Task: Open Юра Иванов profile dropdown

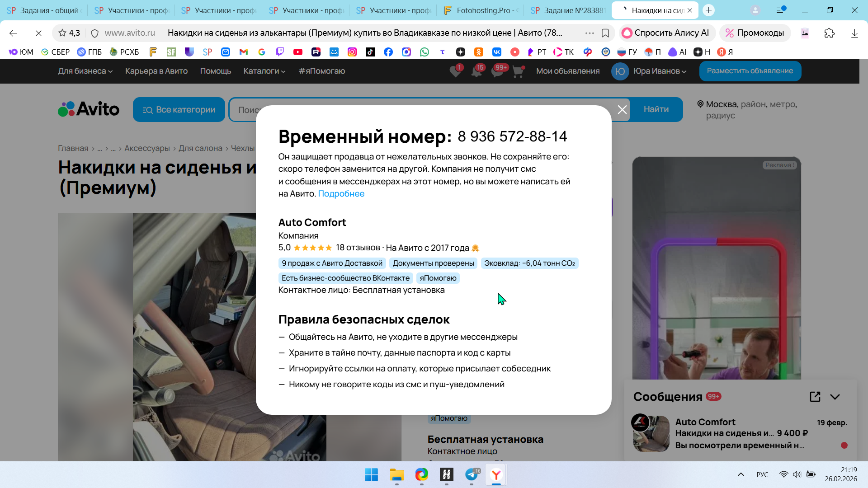Action: tap(659, 71)
